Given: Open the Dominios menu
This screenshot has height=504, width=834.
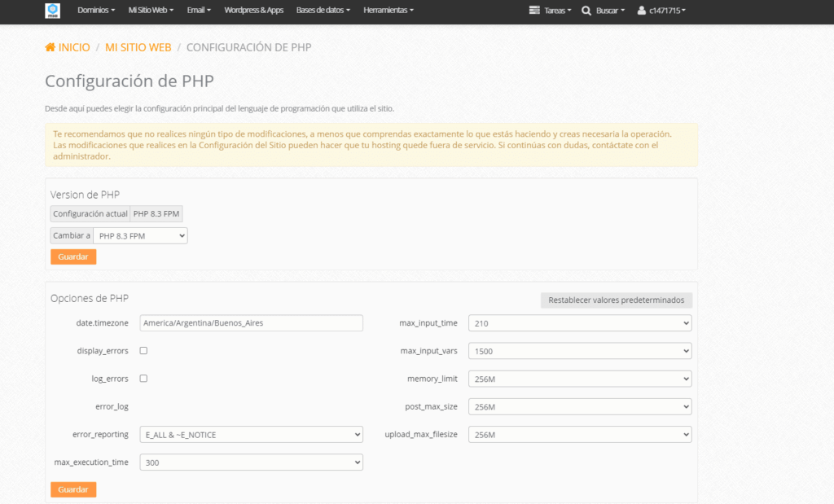Looking at the screenshot, I should click(x=95, y=10).
